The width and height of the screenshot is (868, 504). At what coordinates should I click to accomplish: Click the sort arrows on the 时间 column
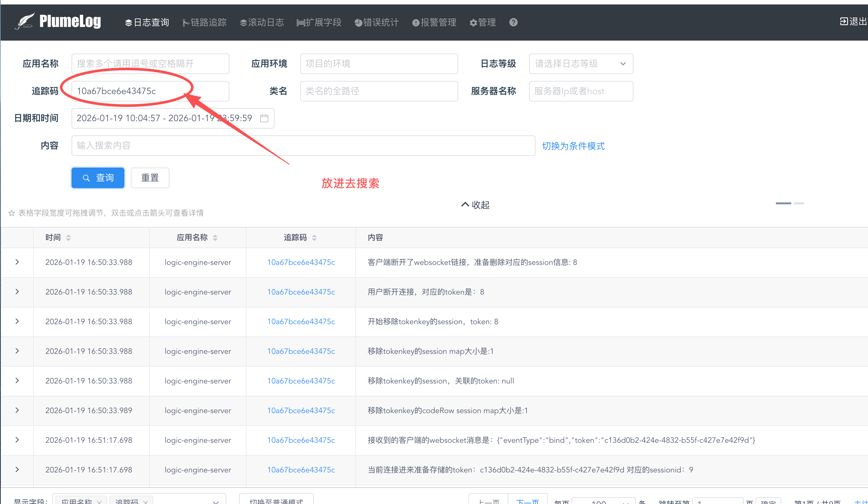[68, 237]
